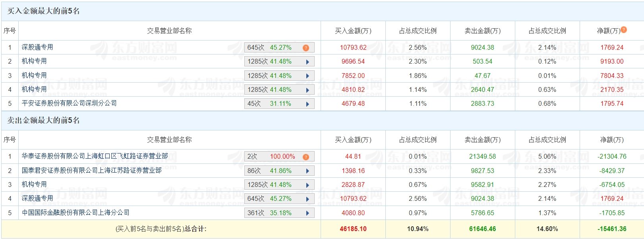The height and width of the screenshot is (239, 644).
Task: Select sell amount 9827.53
Action: [483, 171]
